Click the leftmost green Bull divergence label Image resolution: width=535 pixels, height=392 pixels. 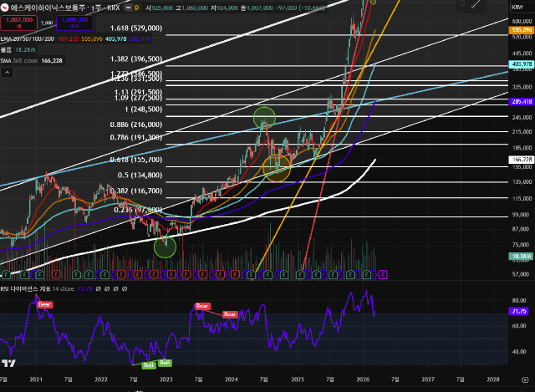pos(149,365)
